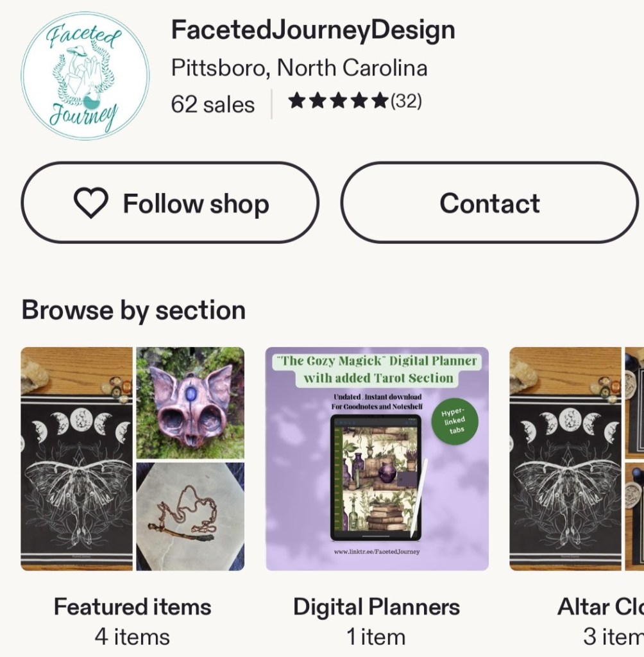The width and height of the screenshot is (644, 657).
Task: Click the Hyper-linked tabs green badge
Action: tap(454, 421)
